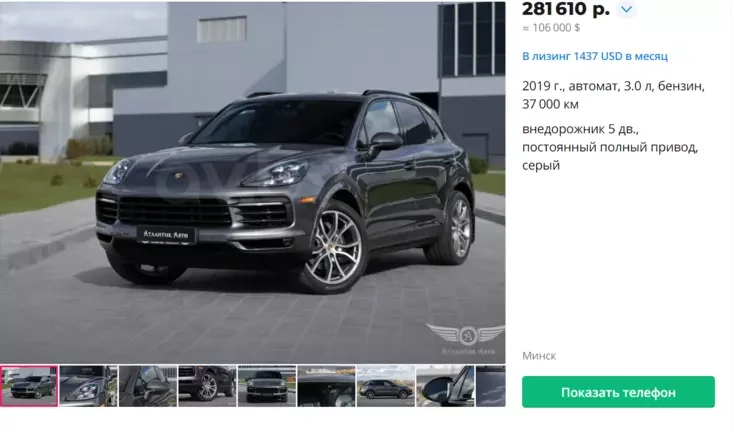This screenshot has width=732, height=430.
Task: Click the approximate 106 000 $ price
Action: click(x=551, y=28)
